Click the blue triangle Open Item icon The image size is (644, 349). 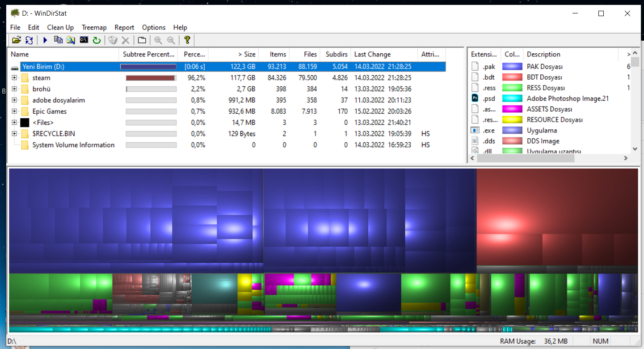coord(45,40)
